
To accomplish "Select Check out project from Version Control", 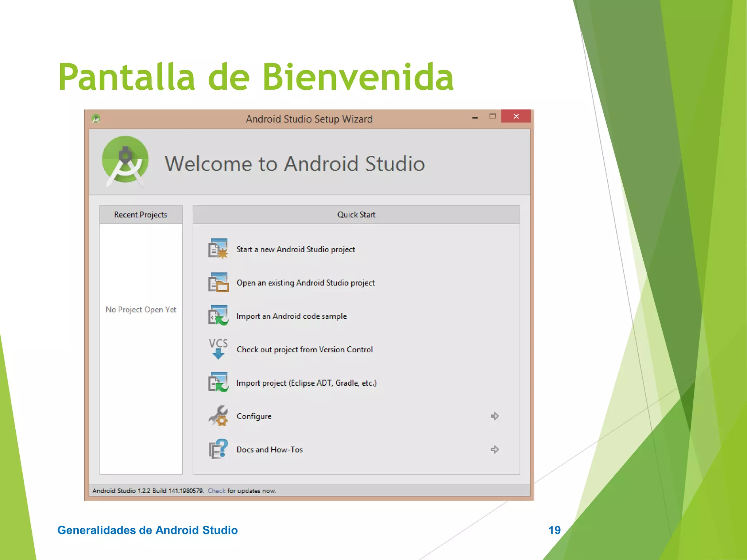I will (x=305, y=350).
